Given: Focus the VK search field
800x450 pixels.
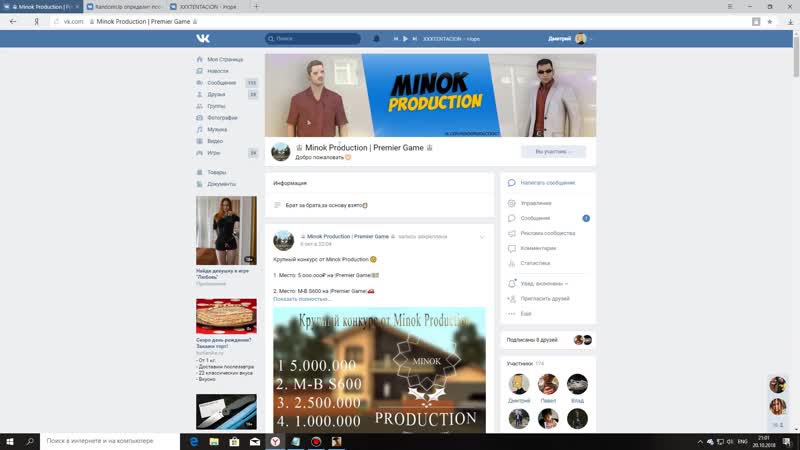Looking at the screenshot, I should 312,39.
